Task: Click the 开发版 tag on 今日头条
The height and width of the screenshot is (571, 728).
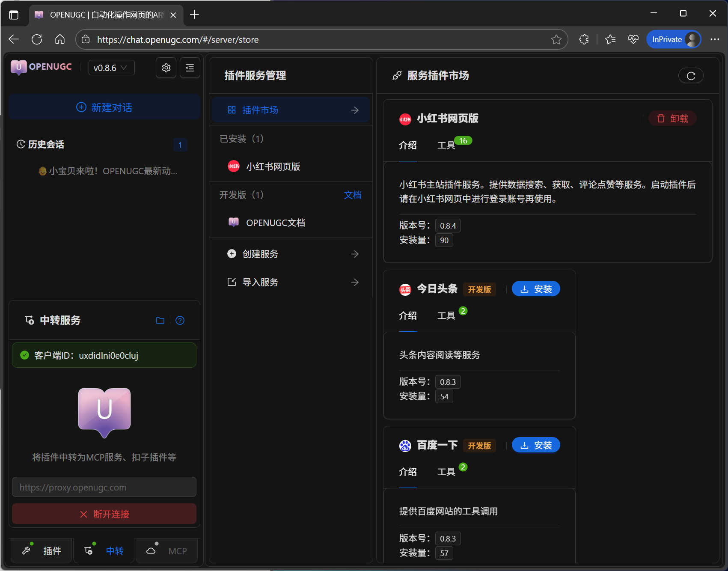Action: point(479,290)
